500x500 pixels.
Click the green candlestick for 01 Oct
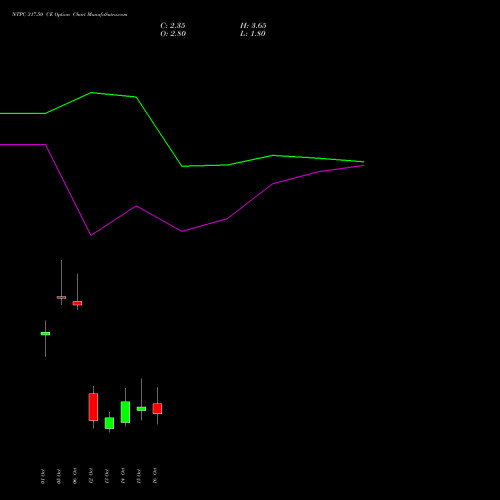(x=45, y=334)
